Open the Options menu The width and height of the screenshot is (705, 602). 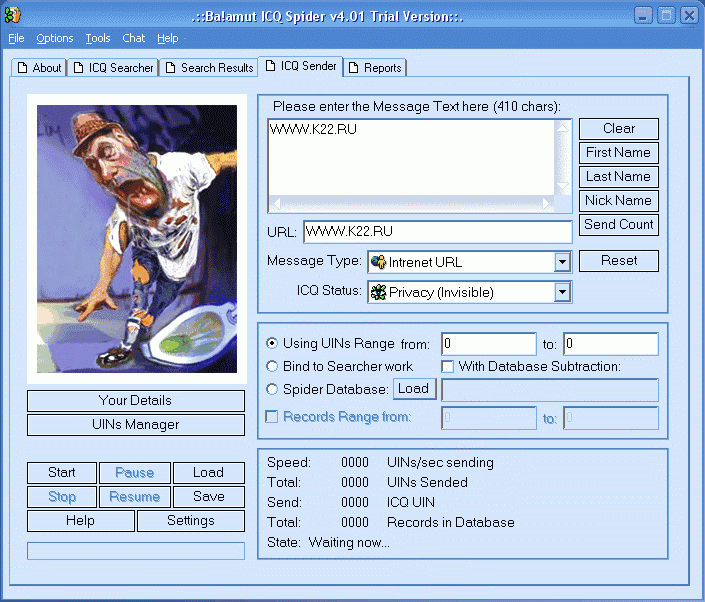pyautogui.click(x=54, y=39)
